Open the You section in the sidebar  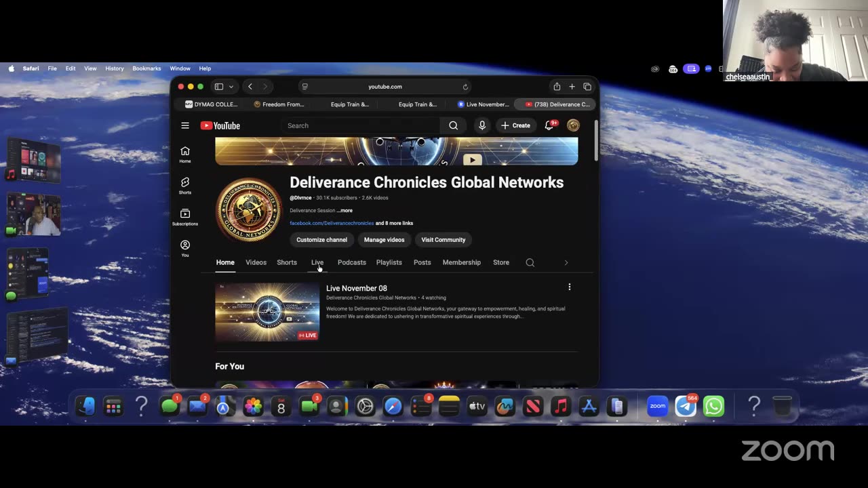tap(185, 248)
